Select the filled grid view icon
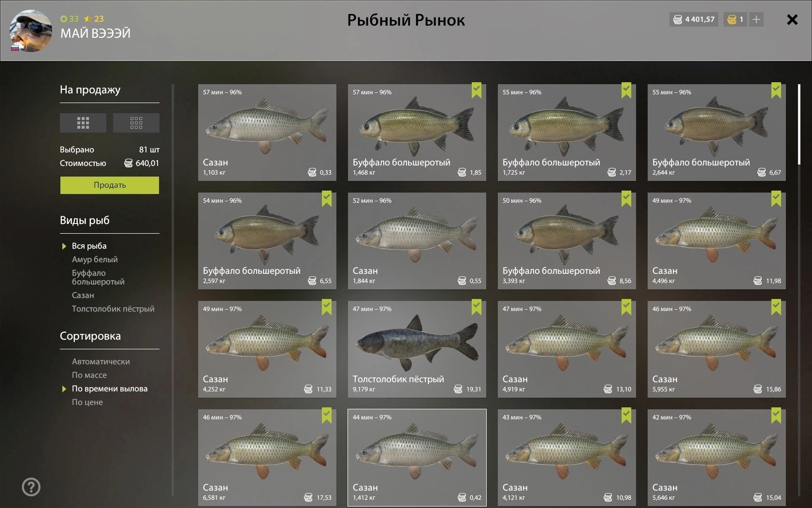This screenshot has width=812, height=508. tap(83, 123)
